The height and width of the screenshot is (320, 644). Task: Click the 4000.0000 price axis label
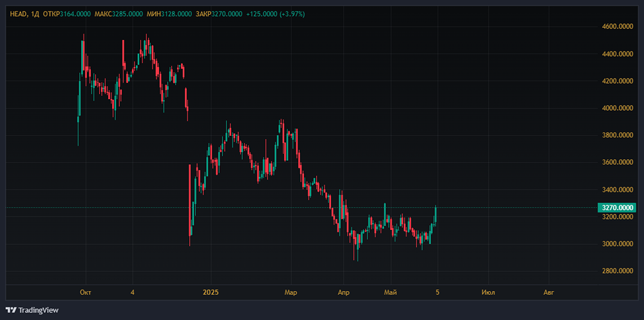point(616,108)
